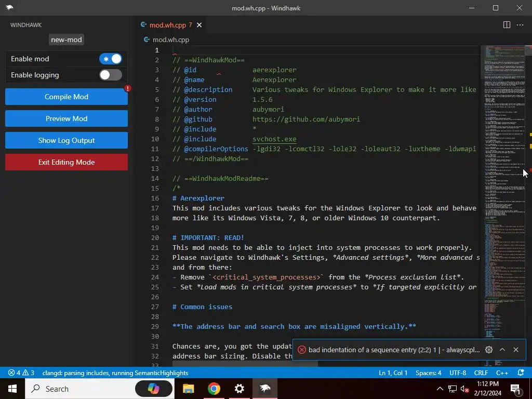Click the status bar notifications bell icon
532x399 pixels.
(x=521, y=373)
